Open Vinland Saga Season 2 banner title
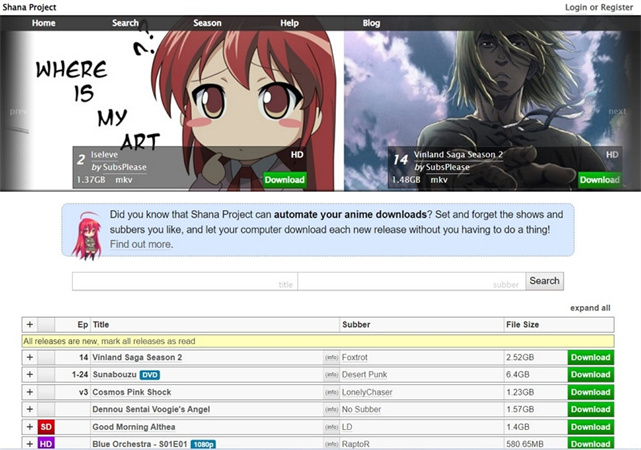This screenshot has height=450, width=641. click(x=458, y=154)
